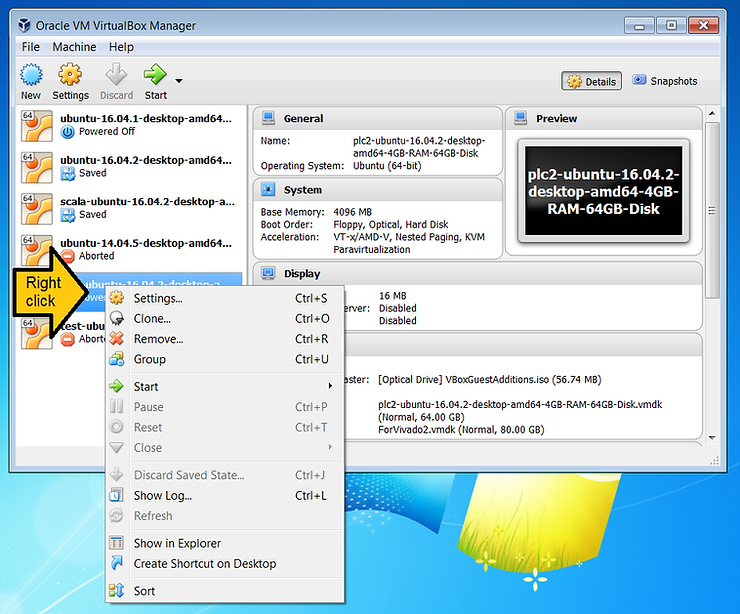
Task: Switch to the Snapshots view button
Action: coord(665,81)
